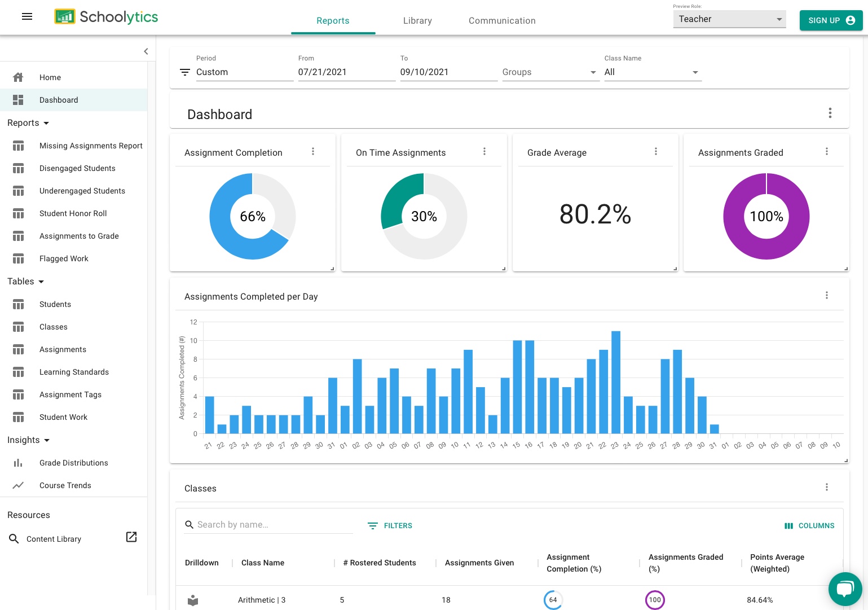Screen dimensions: 868x610
Task: Open Assignment Completion card options menu
Action: pos(313,152)
